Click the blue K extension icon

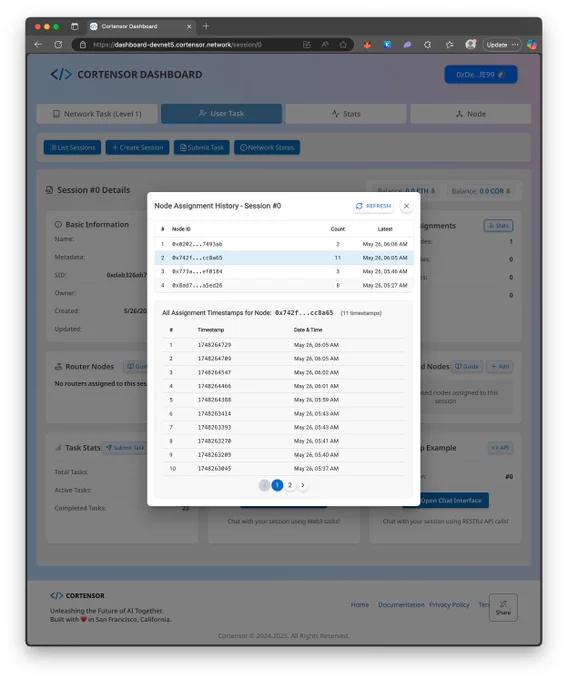click(388, 45)
